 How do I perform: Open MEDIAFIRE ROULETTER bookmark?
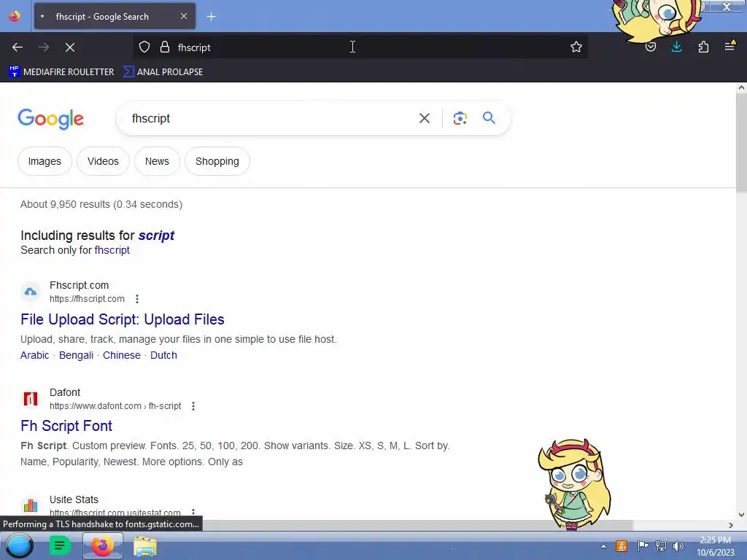[x=61, y=72]
